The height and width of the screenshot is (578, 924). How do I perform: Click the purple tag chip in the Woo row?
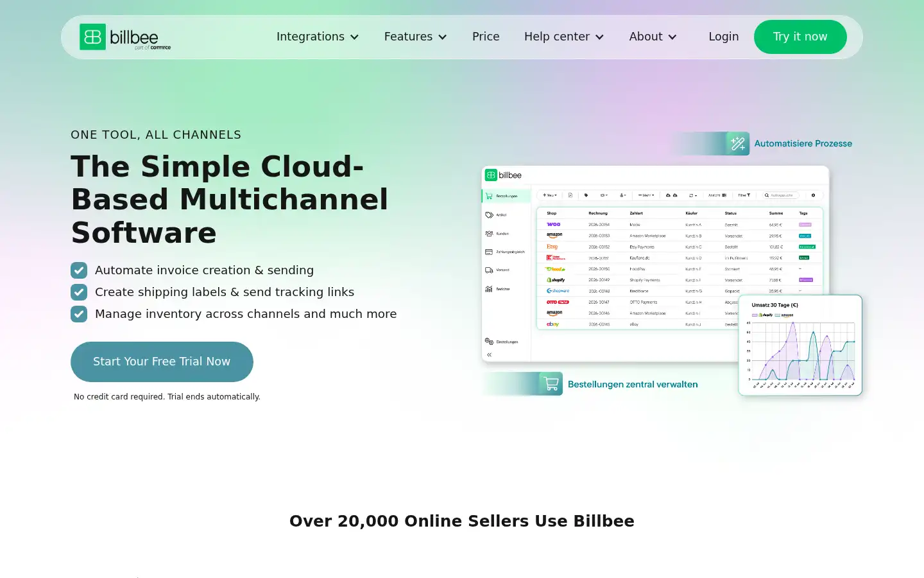coord(805,225)
